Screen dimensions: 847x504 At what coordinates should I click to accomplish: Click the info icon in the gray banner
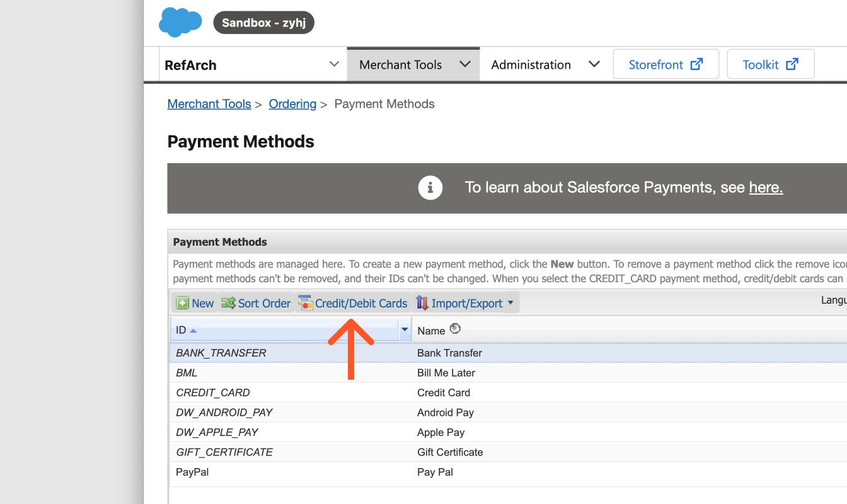[x=430, y=188]
